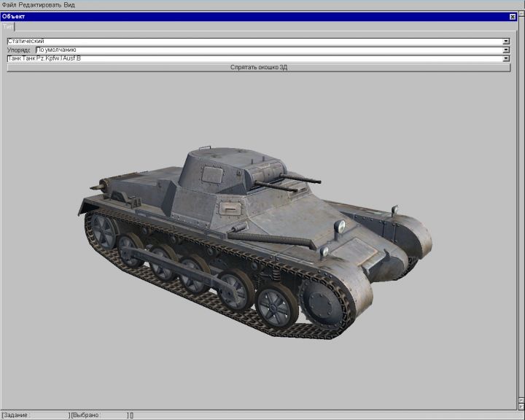525x420 pixels.
Task: Expand the По умолчанию sort dropdown arrow
Action: pyautogui.click(x=506, y=50)
